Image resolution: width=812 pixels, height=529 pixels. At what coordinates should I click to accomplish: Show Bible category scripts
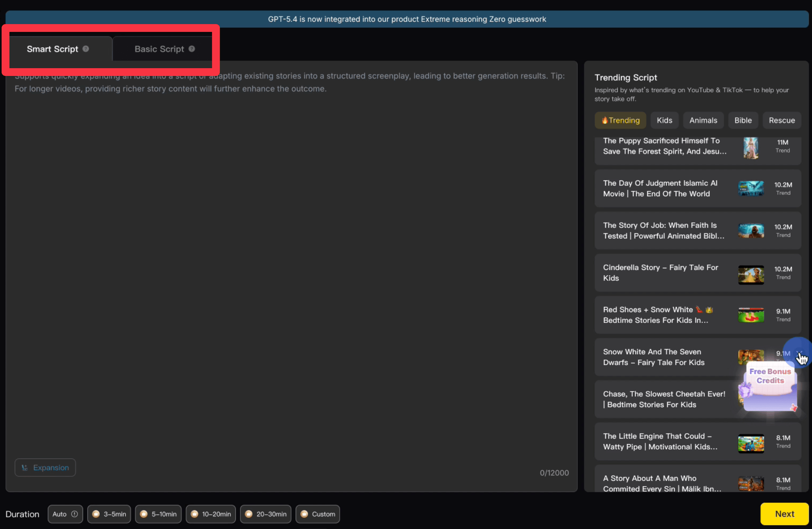[743, 120]
